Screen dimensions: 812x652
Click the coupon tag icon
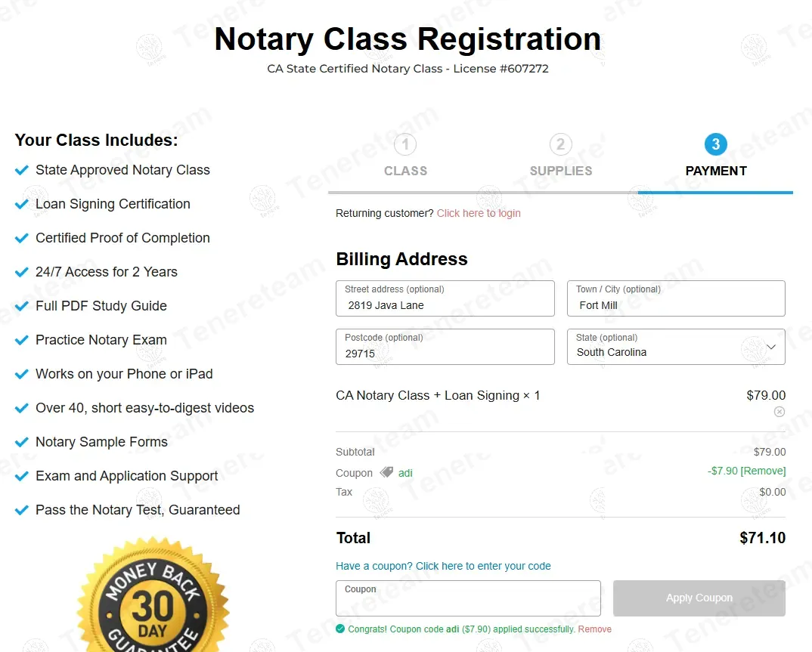386,472
